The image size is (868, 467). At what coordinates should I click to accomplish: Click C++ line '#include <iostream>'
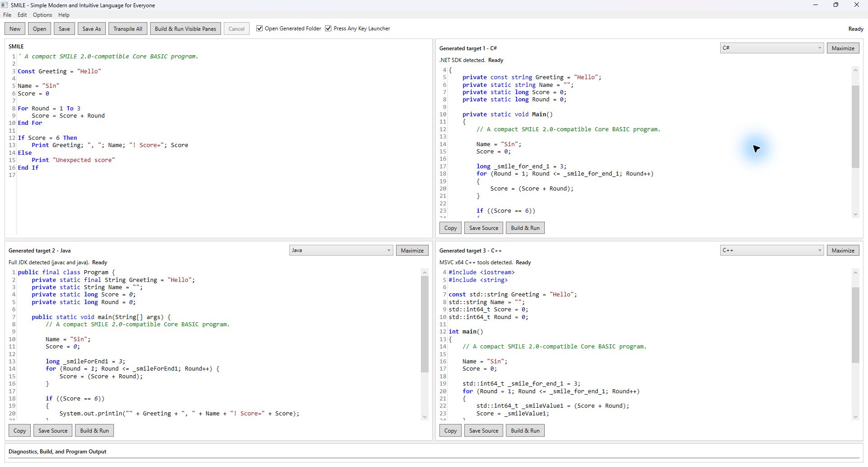482,272
